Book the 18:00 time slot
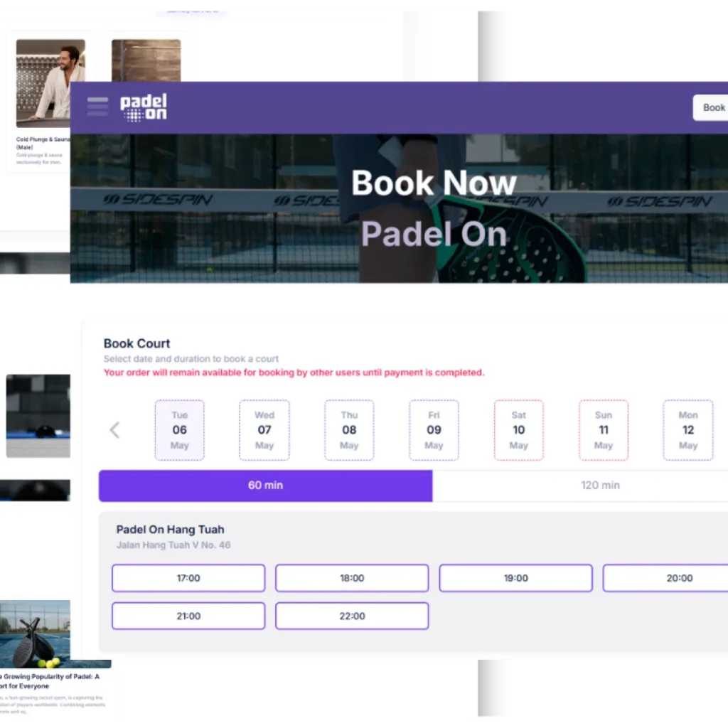The image size is (728, 728). coord(352,578)
